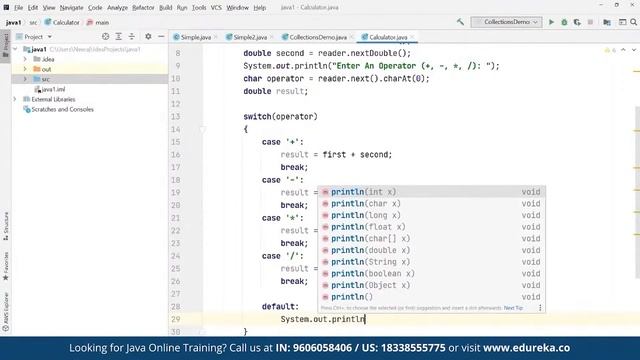Image resolution: width=640 pixels, height=360 pixels.
Task: Jump to next highlighted problem arrow
Action: [633, 50]
